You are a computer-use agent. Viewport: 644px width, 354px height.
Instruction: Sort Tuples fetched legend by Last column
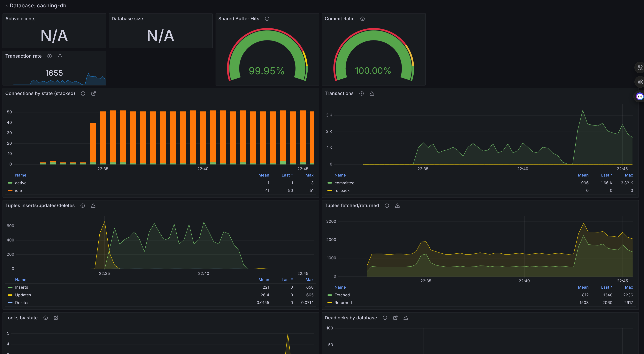606,287
